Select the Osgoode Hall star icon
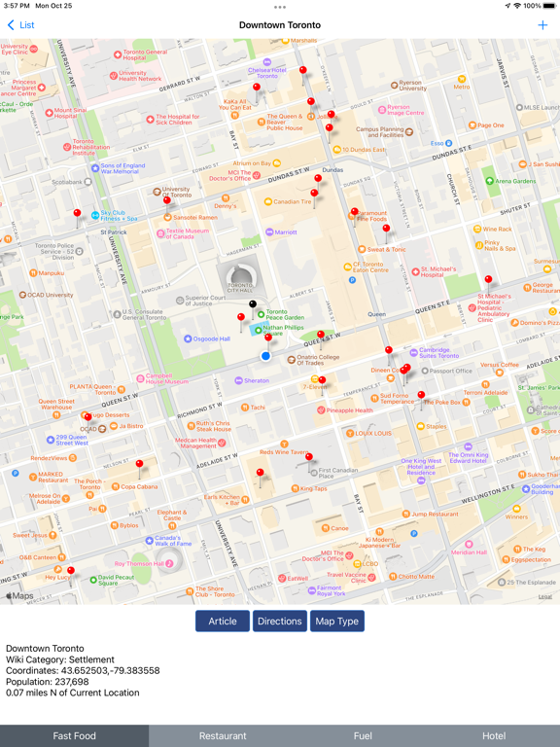560x747 pixels. [188, 338]
